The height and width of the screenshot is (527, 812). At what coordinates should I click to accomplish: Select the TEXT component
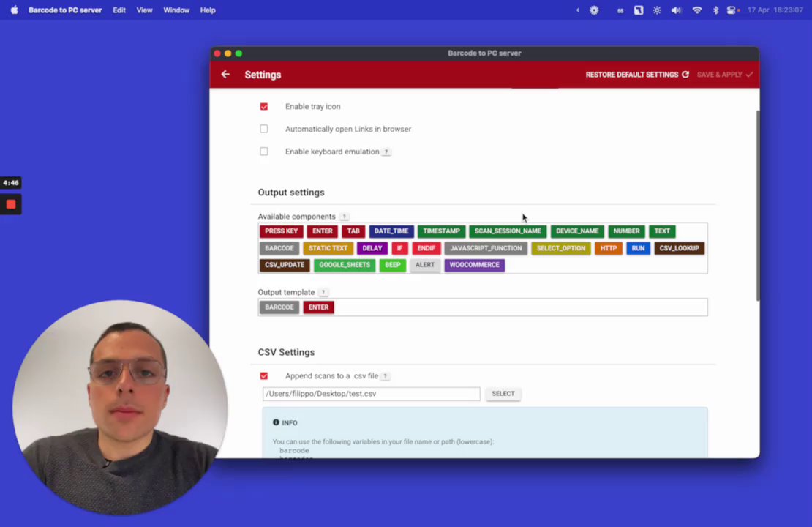(662, 231)
